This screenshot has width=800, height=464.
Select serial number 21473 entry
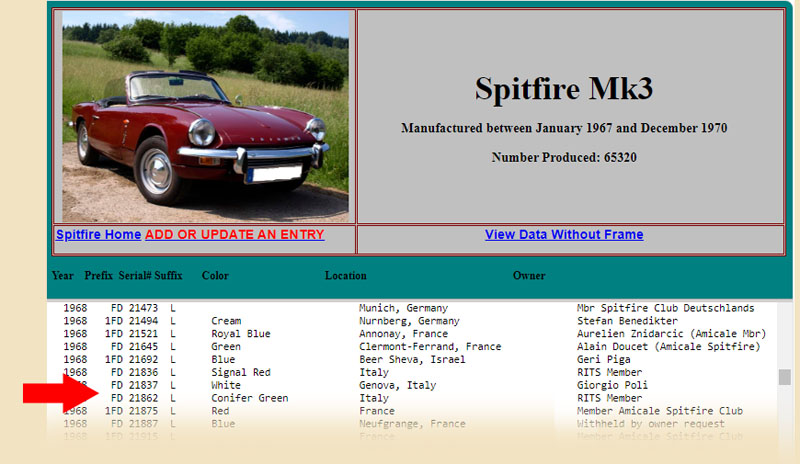pos(144,308)
